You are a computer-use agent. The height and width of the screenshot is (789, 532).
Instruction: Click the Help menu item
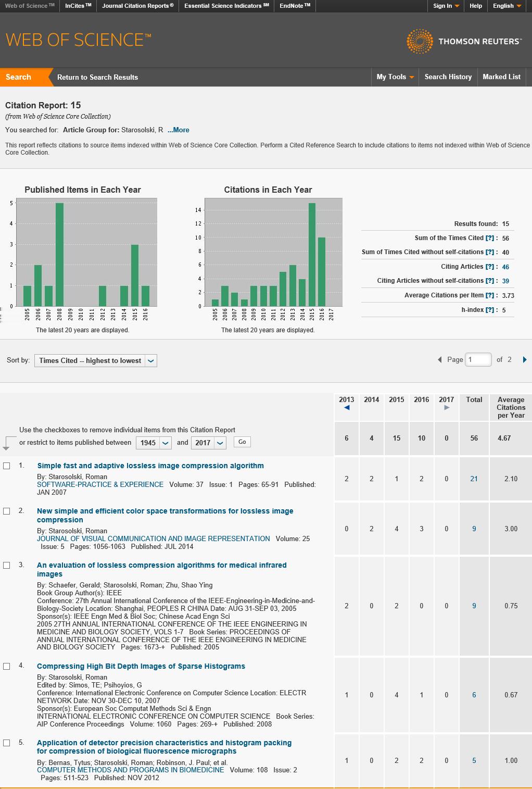pyautogui.click(x=476, y=6)
